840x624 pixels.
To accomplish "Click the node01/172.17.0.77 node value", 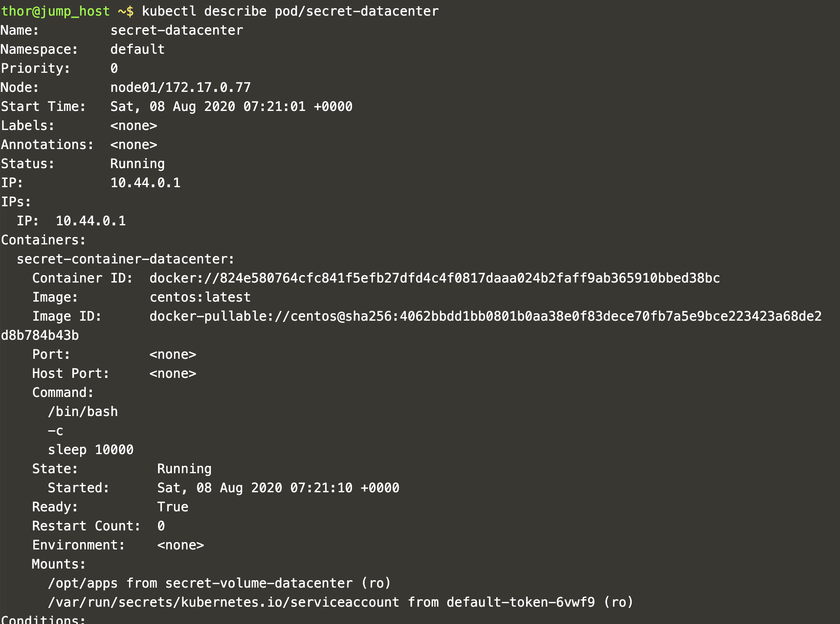I will pos(181,88).
